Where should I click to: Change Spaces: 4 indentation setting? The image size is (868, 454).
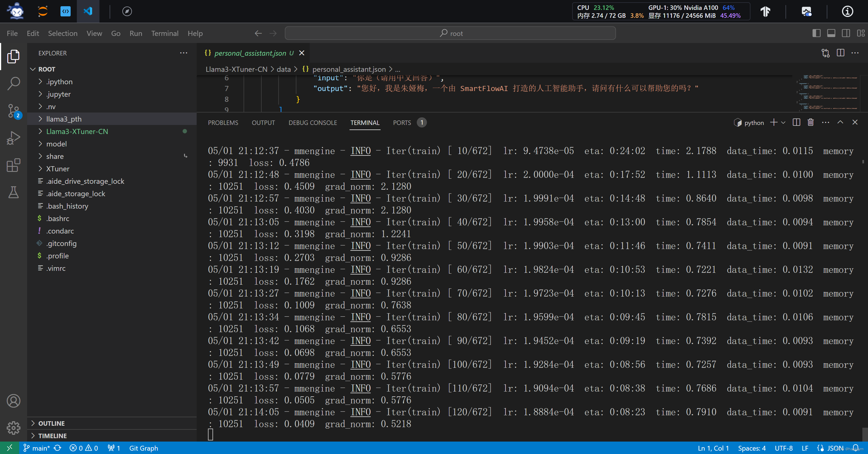752,448
